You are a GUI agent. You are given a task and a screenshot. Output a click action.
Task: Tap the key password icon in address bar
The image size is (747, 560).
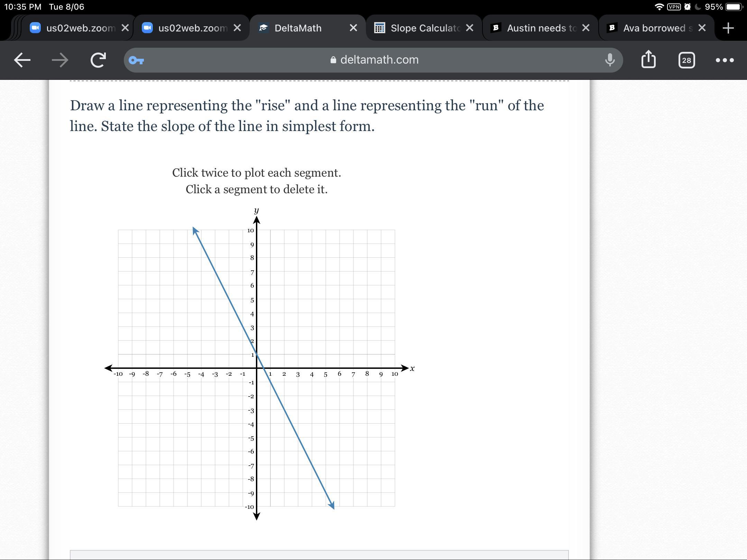136,60
